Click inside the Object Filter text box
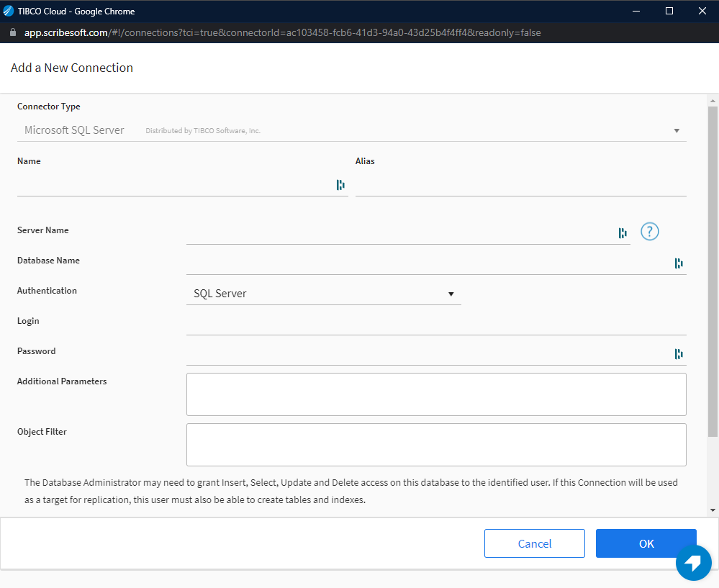The height and width of the screenshot is (588, 719). pos(435,445)
